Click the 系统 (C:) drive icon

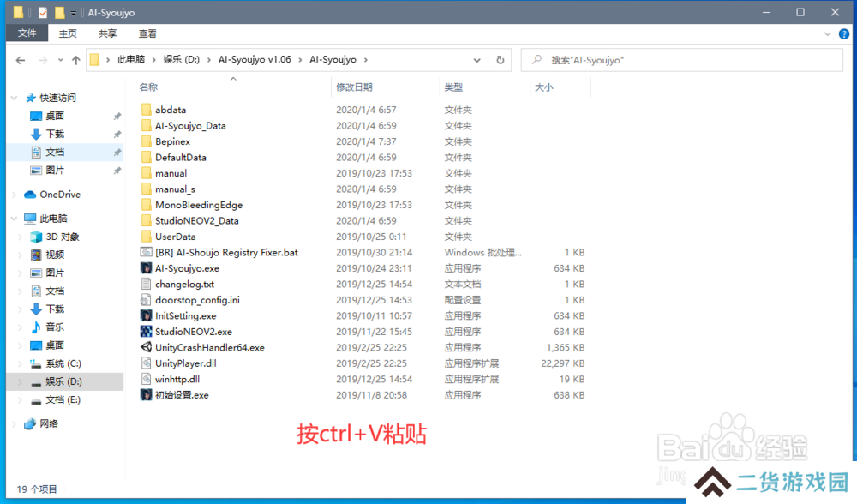(36, 363)
